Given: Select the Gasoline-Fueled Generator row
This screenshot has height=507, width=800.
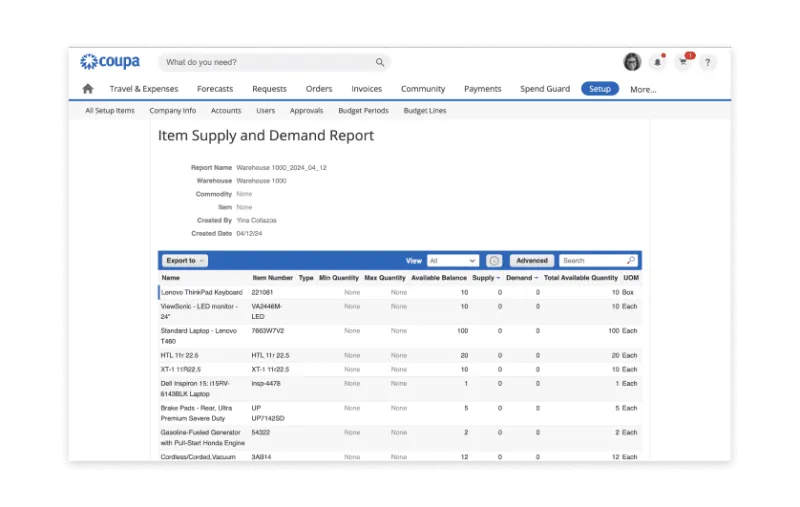Looking at the screenshot, I should (399, 438).
